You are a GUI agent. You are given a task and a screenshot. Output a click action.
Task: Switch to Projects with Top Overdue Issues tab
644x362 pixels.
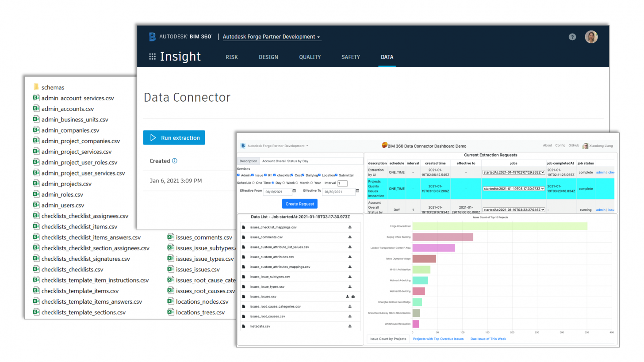click(438, 339)
